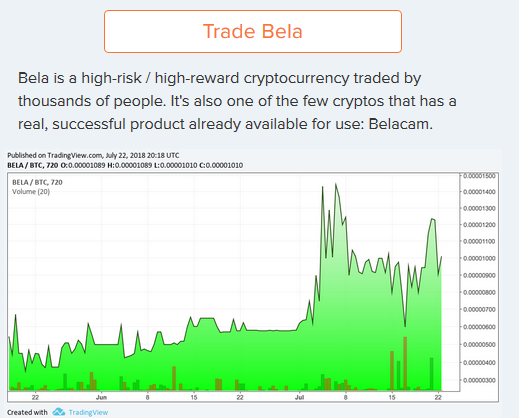Click the tallest orange volume bar

[405, 363]
